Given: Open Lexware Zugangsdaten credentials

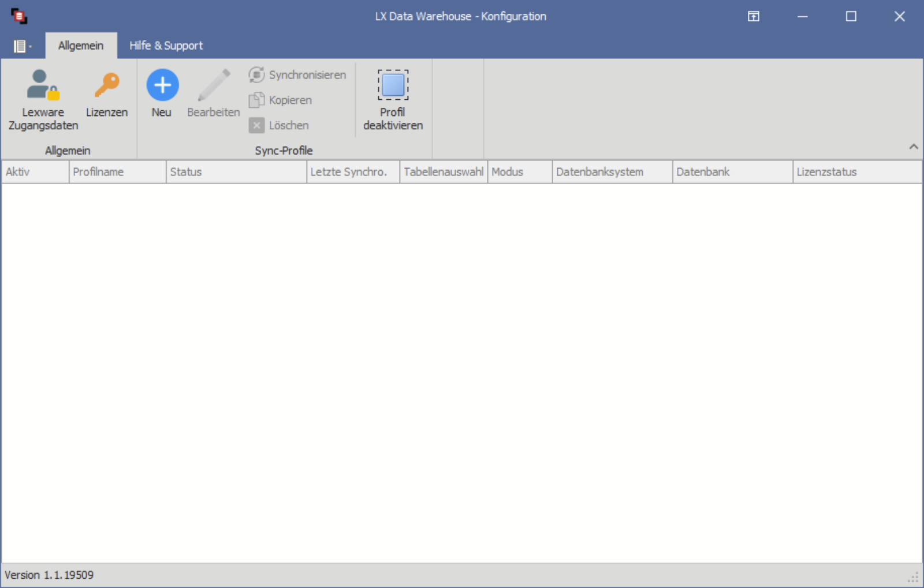Looking at the screenshot, I should coord(43,99).
